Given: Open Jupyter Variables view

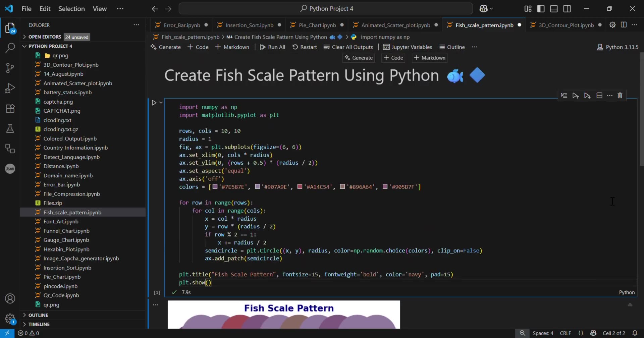Looking at the screenshot, I should tap(408, 47).
